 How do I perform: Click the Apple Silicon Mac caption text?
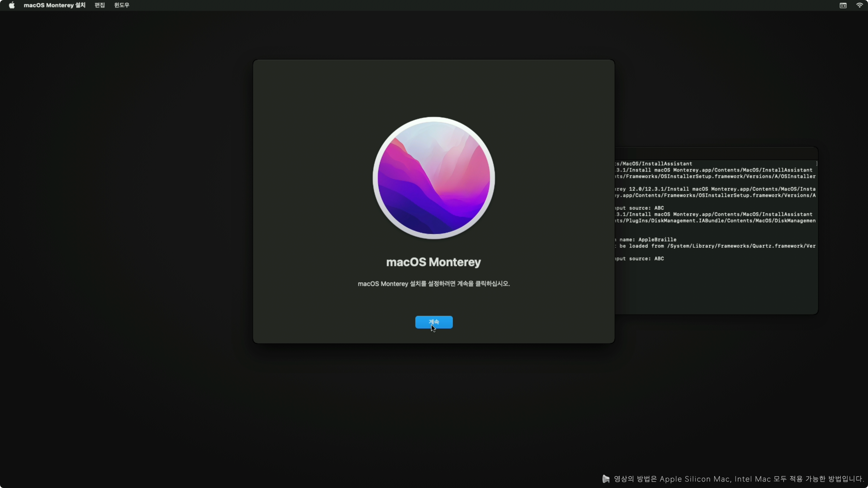click(738, 479)
